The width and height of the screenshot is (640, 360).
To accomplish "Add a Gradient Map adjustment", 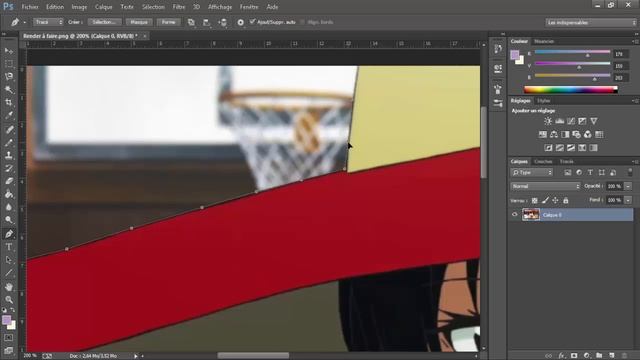I will [x=594, y=148].
